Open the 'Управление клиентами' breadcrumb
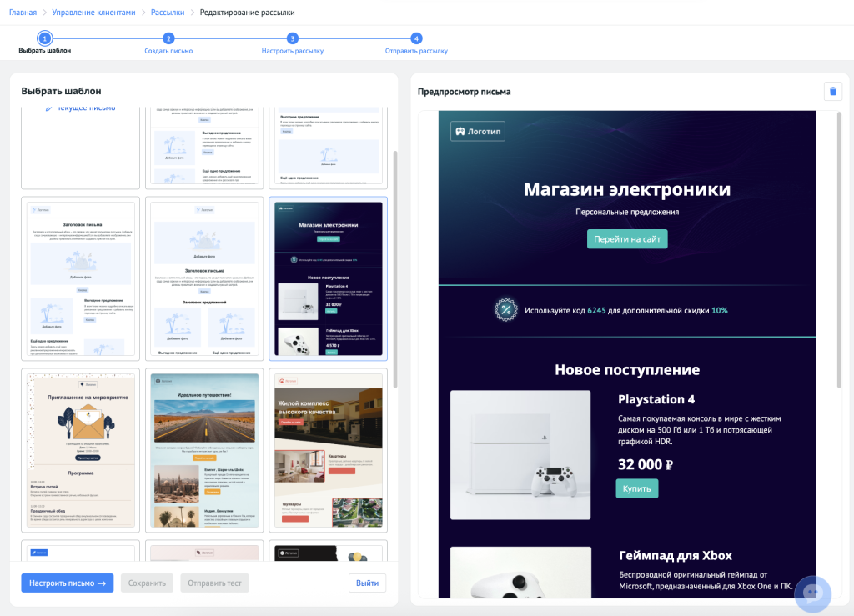 (92, 13)
